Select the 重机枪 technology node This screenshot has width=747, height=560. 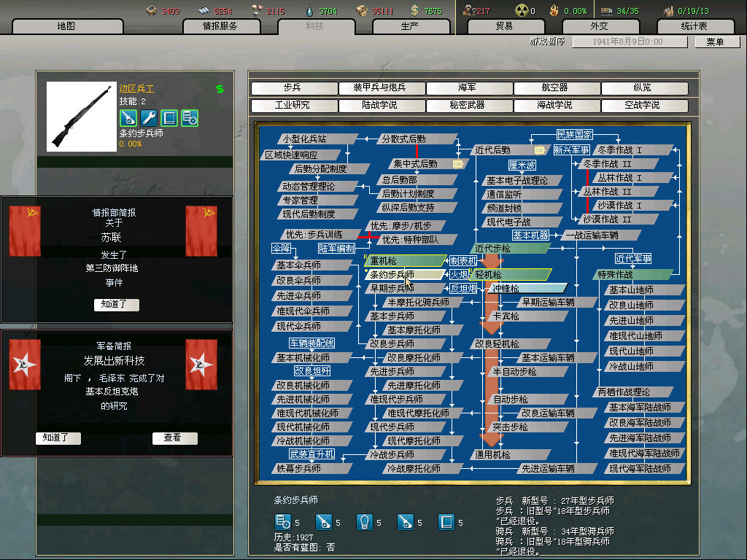point(406,261)
